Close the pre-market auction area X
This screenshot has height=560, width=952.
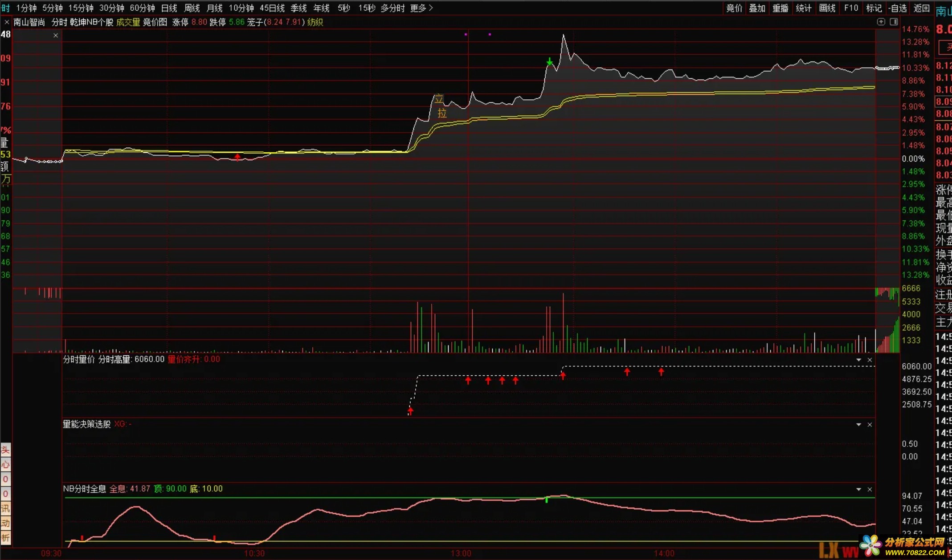[x=56, y=35]
